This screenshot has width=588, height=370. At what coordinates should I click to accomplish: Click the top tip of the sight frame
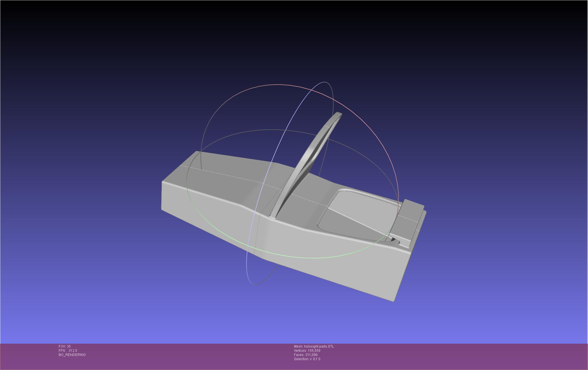(x=338, y=114)
